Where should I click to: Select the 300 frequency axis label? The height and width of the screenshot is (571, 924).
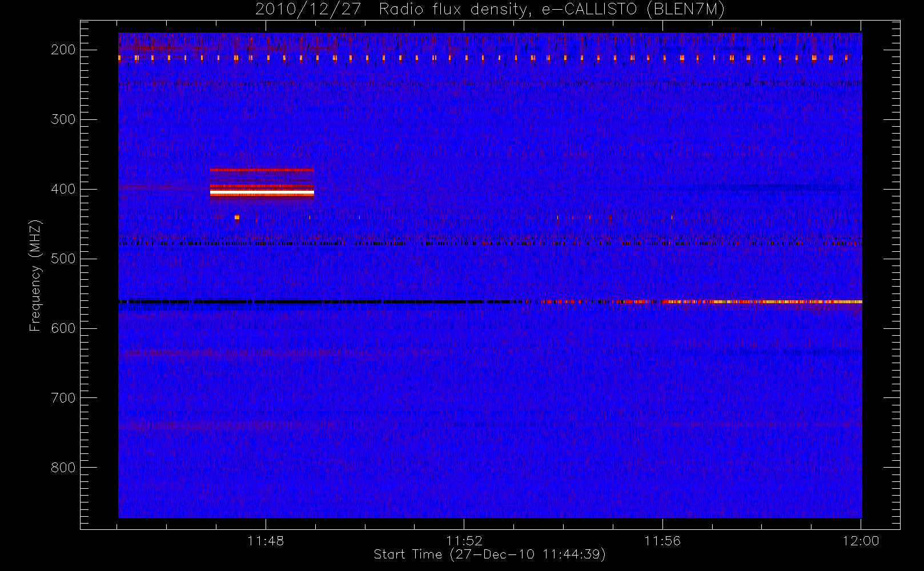(63, 119)
